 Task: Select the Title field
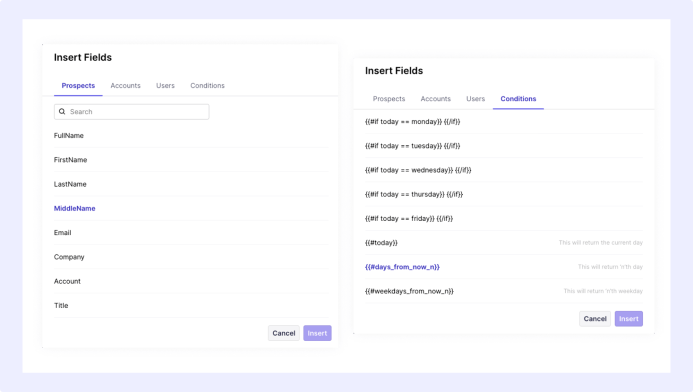tap(191, 306)
